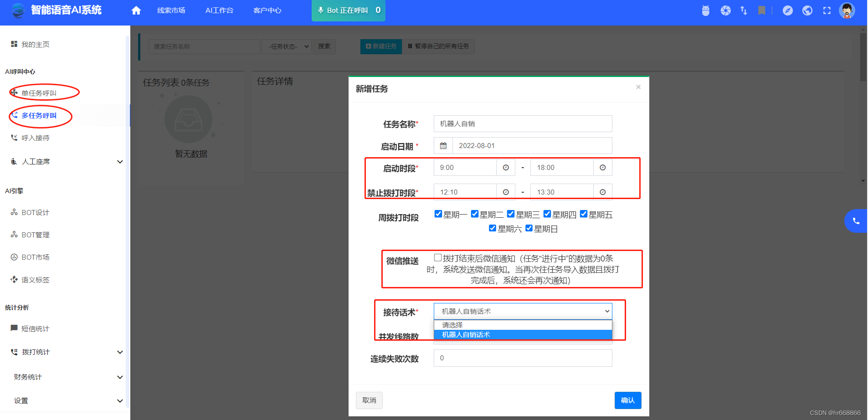This screenshot has height=420, width=868.
Task: Open BOT设计 in sidebar
Action: coord(30,213)
